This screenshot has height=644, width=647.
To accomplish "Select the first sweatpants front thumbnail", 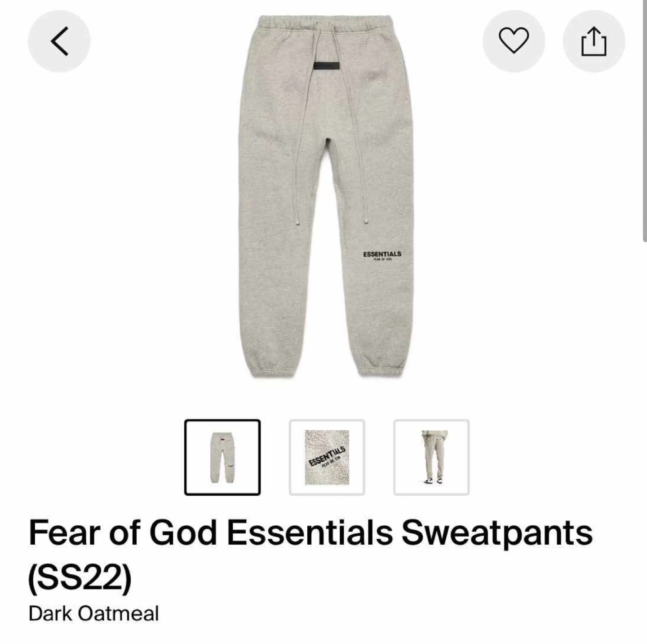I will click(222, 457).
